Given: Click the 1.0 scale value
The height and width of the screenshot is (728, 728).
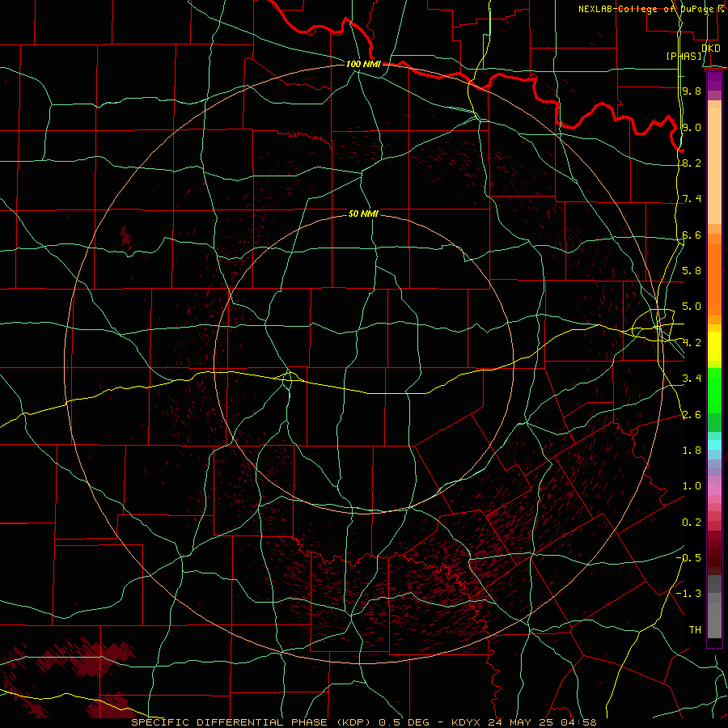Looking at the screenshot, I should [x=692, y=486].
